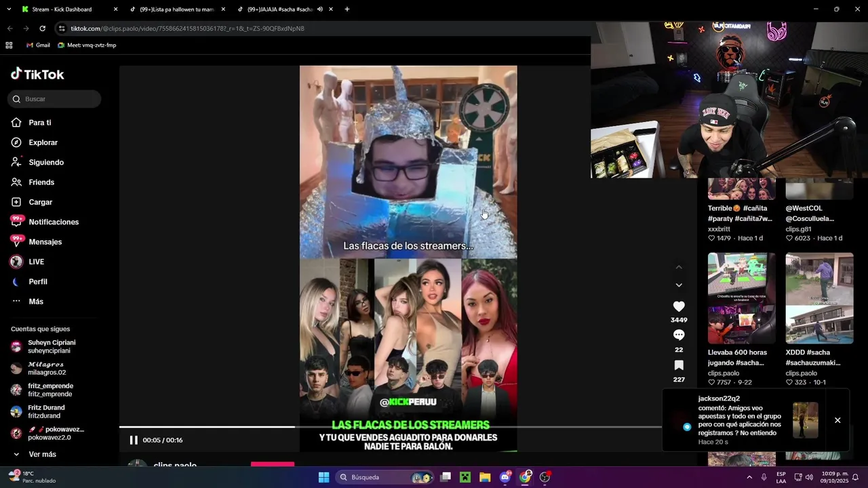The image size is (868, 488).
Task: Mute the playing JAJAJA #sacha tab
Action: (x=320, y=9)
